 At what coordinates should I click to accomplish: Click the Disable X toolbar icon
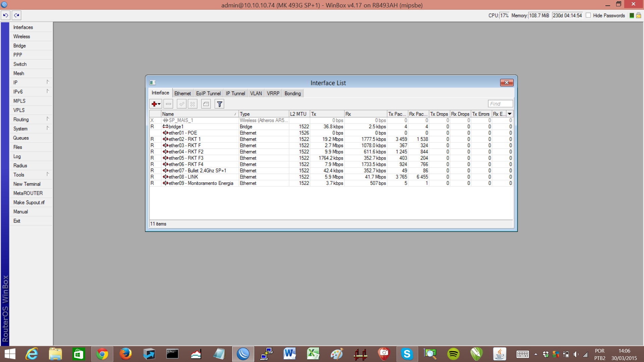[x=193, y=104]
